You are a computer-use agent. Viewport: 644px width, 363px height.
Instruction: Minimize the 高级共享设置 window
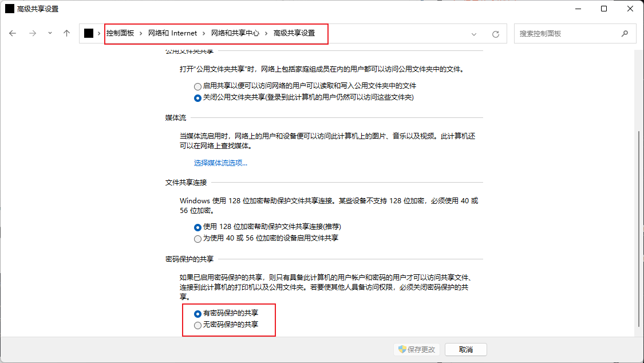[x=578, y=9]
